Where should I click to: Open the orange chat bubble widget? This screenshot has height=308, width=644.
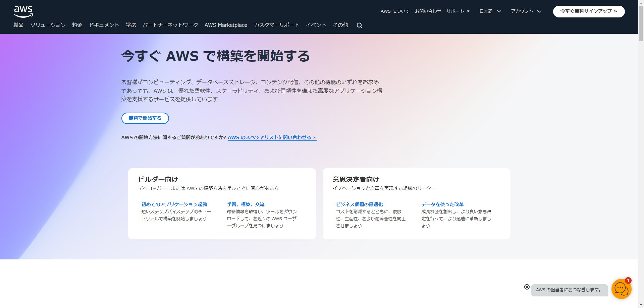pyautogui.click(x=621, y=289)
